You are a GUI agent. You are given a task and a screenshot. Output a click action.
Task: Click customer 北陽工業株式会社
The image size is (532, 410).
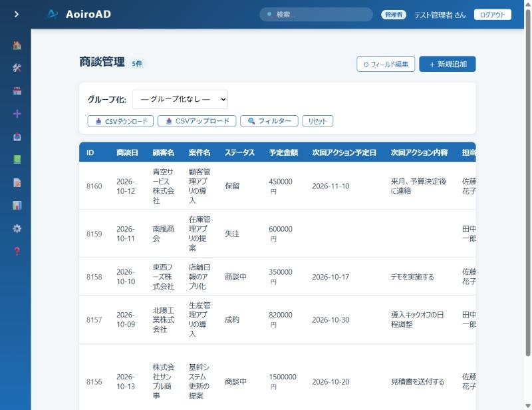164,319
